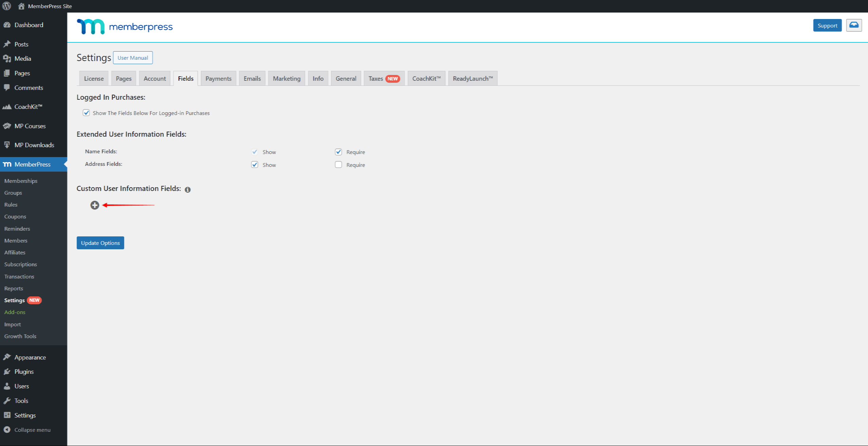Click the Plugins plug icon
Screen dimensions: 868x446
tap(7, 371)
